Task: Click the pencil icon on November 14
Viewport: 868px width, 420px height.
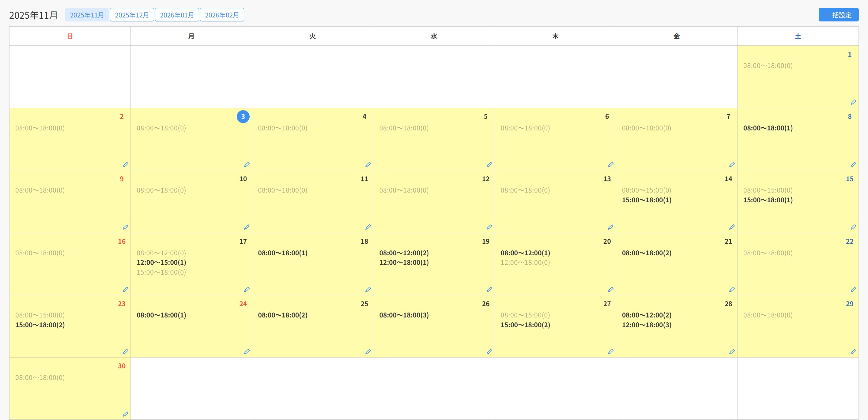Action: pos(732,227)
